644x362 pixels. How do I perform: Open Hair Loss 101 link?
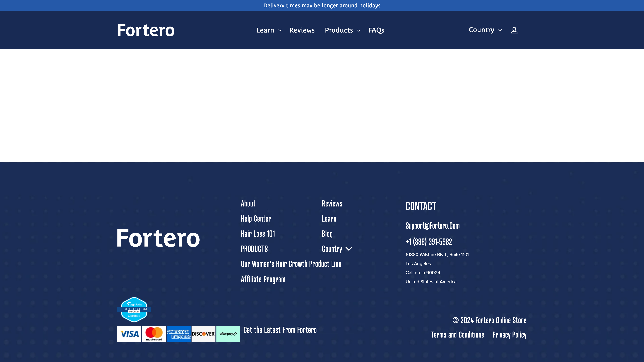click(x=258, y=234)
